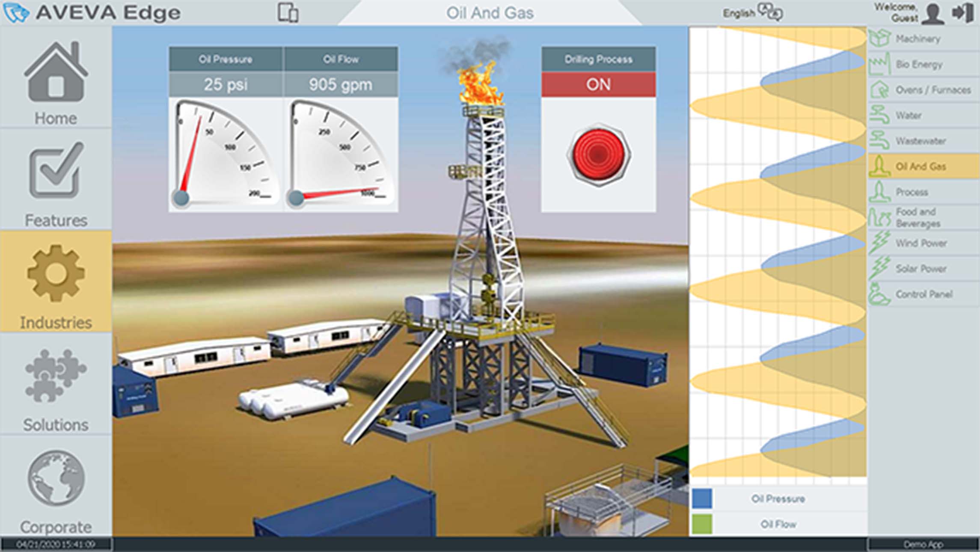Click the device layout icon in header

pos(288,12)
